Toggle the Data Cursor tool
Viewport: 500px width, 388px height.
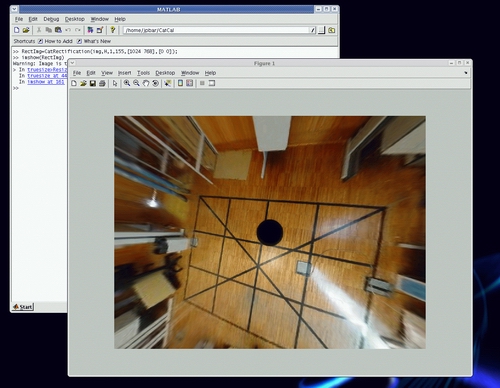tap(167, 83)
